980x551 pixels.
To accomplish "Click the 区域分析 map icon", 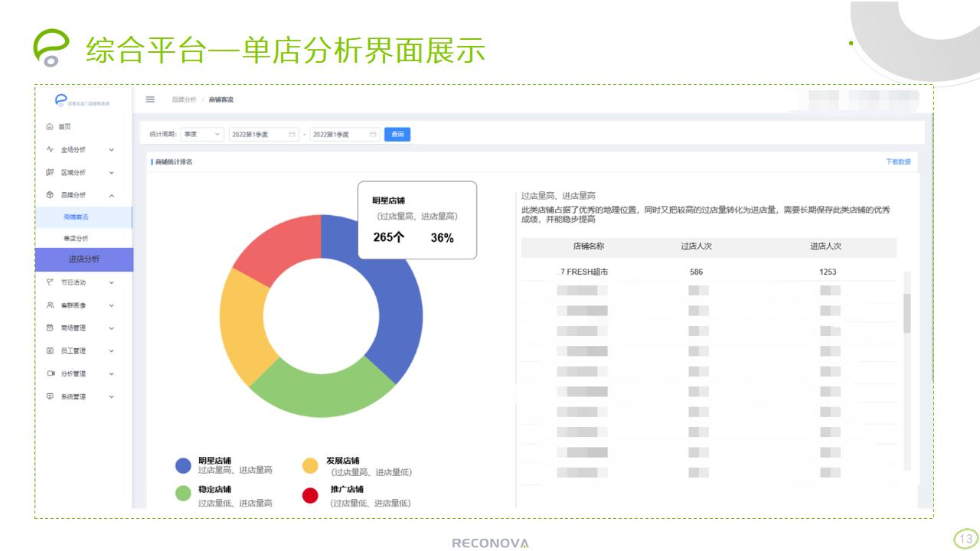I will (x=50, y=172).
